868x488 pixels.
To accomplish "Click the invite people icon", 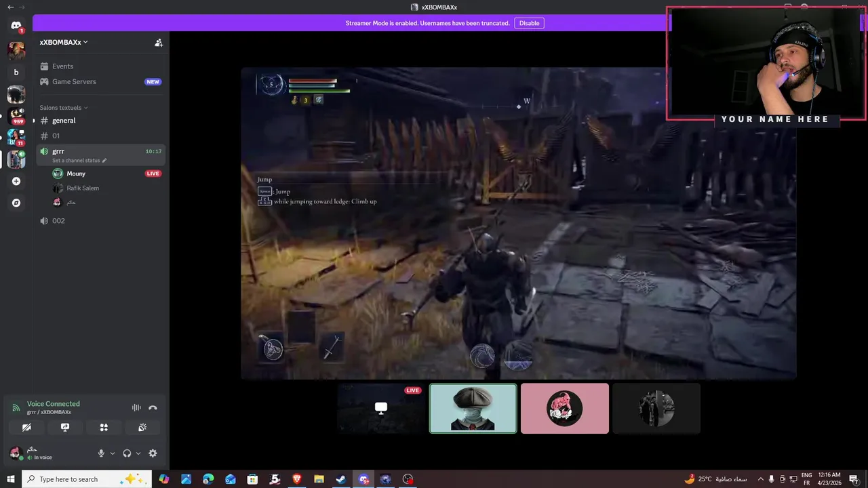I will click(159, 42).
